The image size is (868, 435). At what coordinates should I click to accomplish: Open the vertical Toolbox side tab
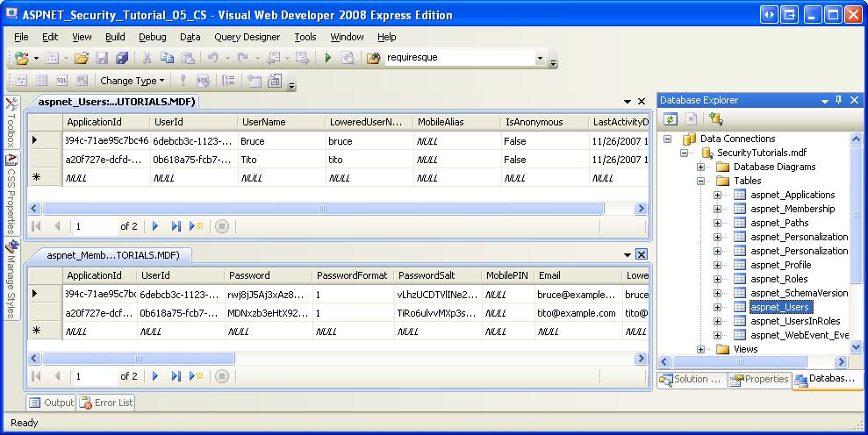coord(11,123)
